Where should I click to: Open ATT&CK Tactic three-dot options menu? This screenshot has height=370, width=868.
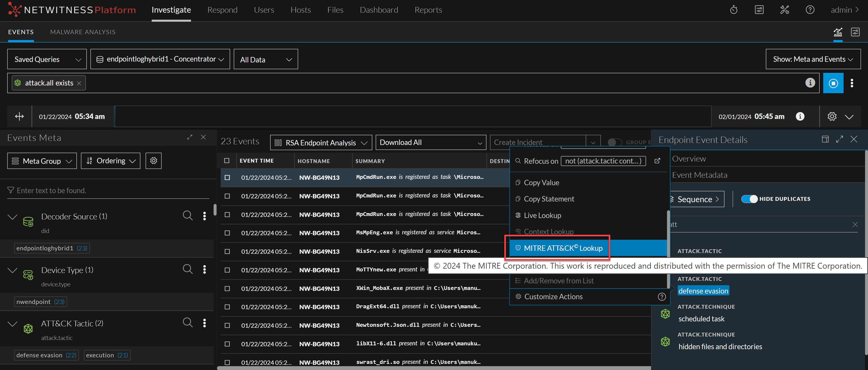click(x=204, y=323)
